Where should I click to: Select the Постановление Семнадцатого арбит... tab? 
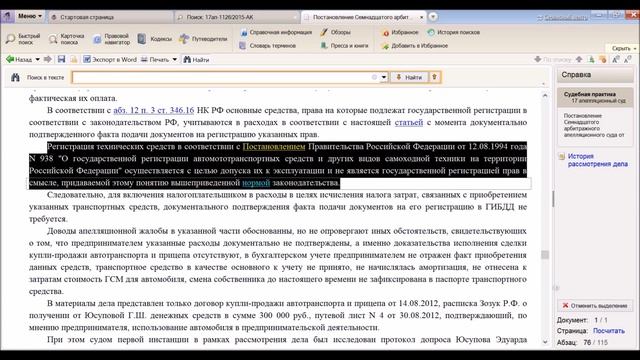(362, 17)
